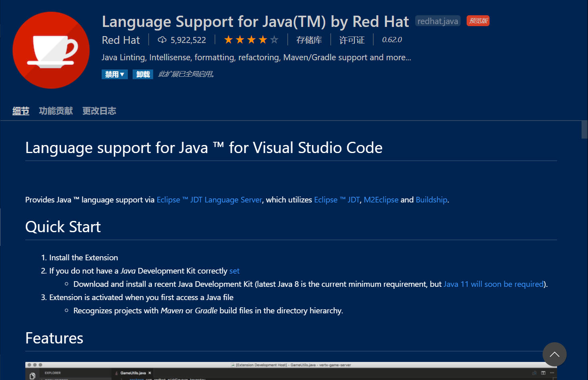Open the 更改日志 changelog tab
This screenshot has height=380, width=588.
99,111
